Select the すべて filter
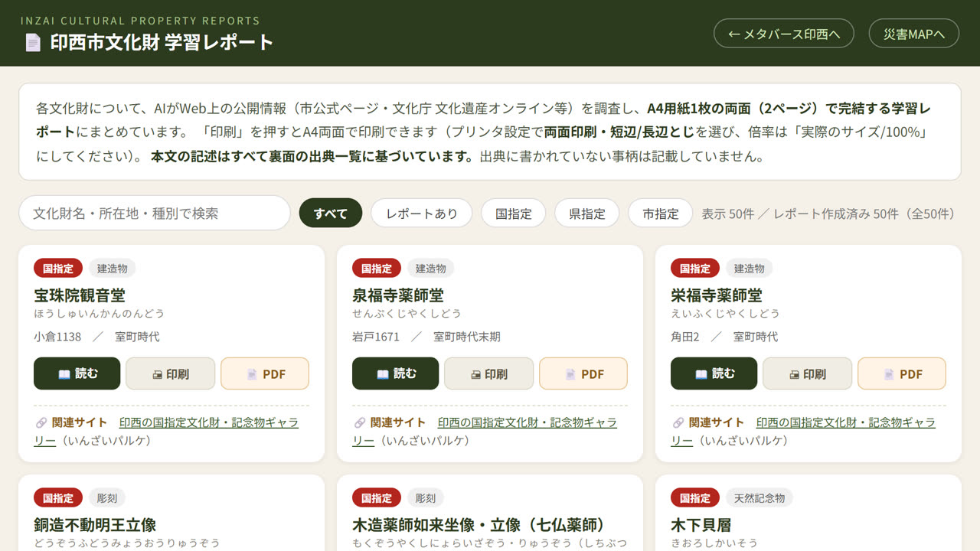The image size is (980, 551). pyautogui.click(x=330, y=214)
